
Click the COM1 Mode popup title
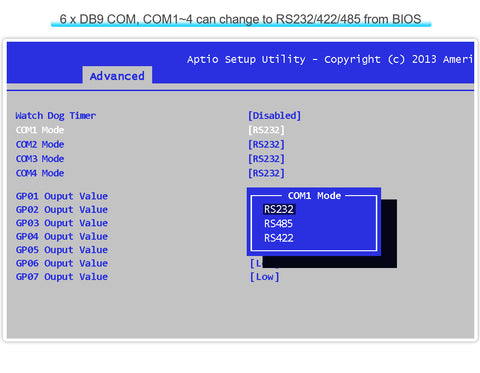(x=314, y=196)
